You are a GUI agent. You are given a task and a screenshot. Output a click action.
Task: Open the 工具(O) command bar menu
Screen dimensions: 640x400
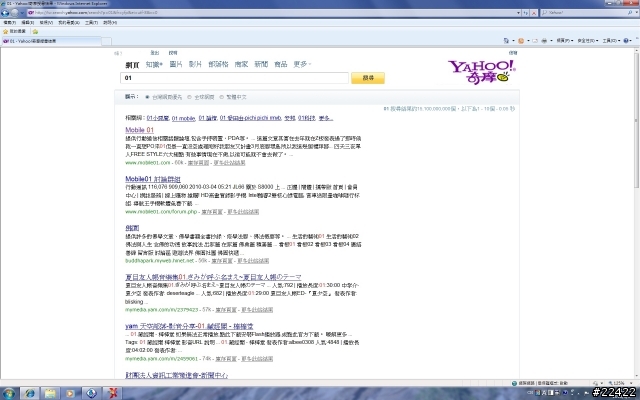pos(611,41)
